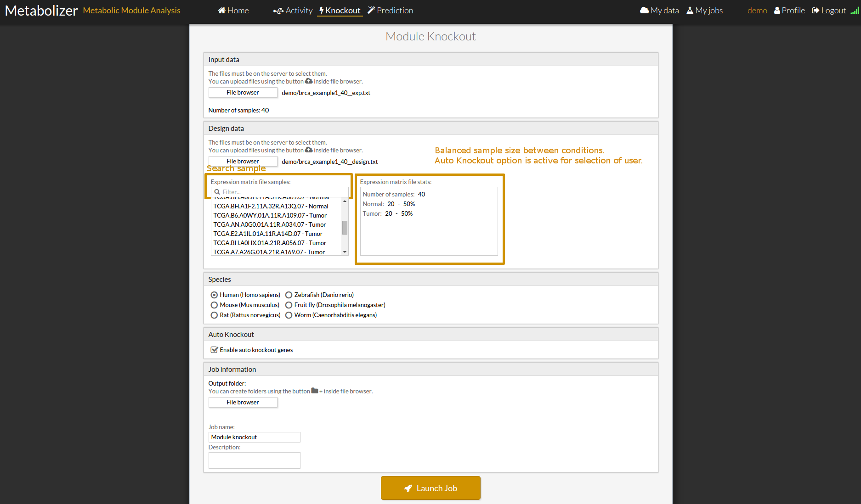Click the Activity usb-style icon

[278, 11]
